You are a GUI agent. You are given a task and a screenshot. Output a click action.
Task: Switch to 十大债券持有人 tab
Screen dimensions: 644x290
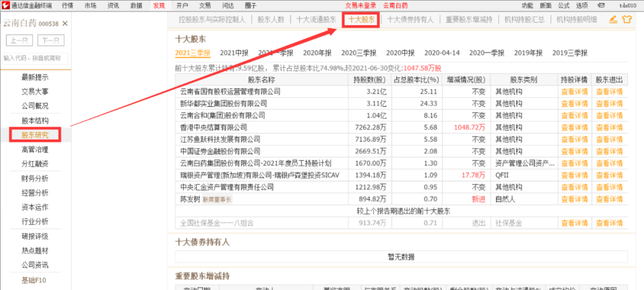[410, 19]
